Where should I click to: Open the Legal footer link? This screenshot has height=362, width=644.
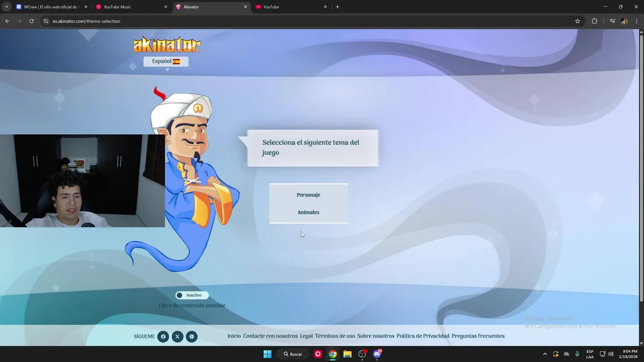coord(306,336)
